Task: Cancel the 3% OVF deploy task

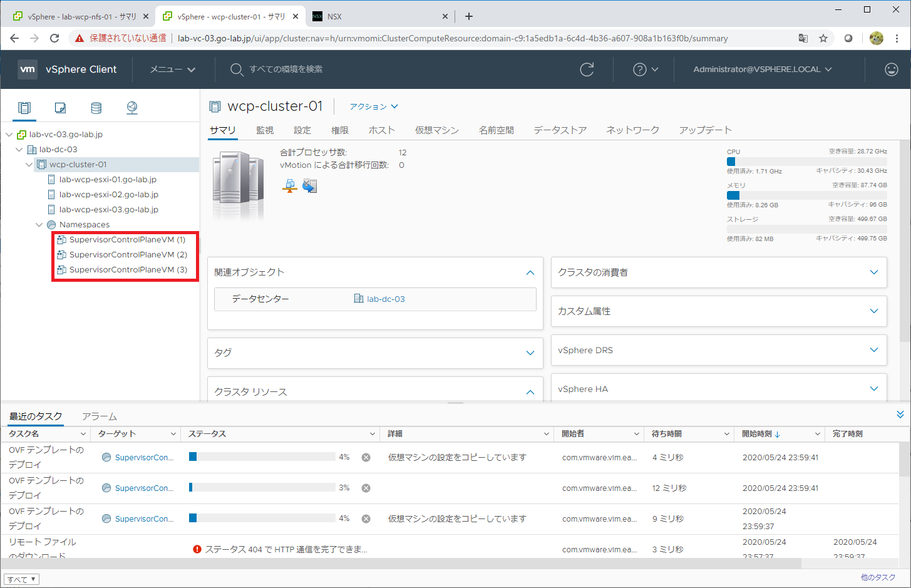Action: [366, 488]
